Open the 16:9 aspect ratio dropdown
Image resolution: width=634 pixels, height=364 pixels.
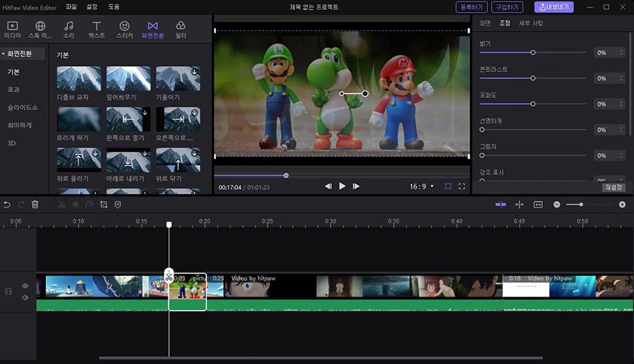click(422, 187)
